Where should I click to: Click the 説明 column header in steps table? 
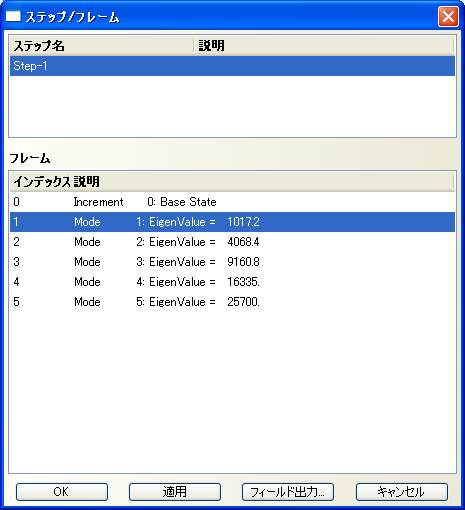[324, 46]
